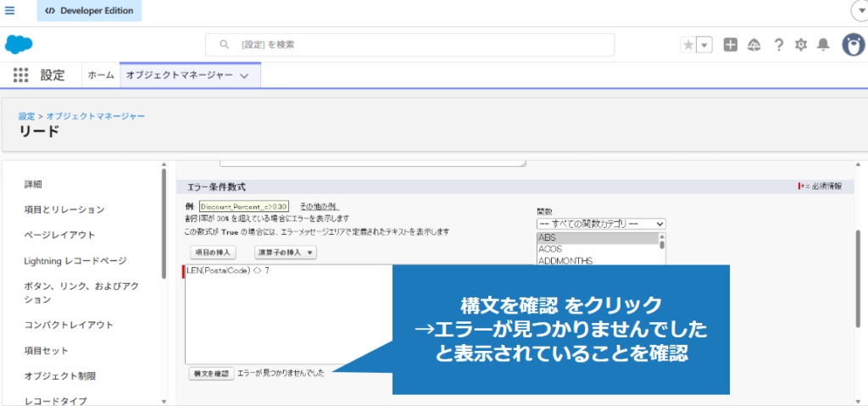
Task: Click the 設定 breadcrumb link
Action: (26, 115)
